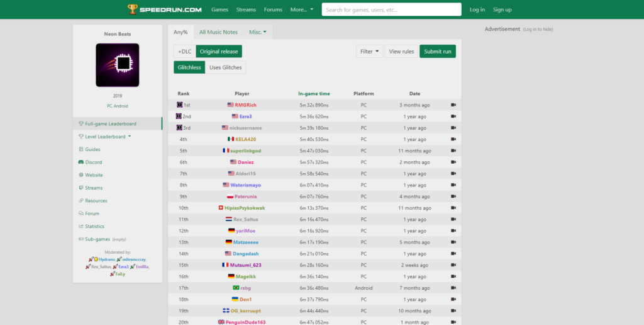Open the sidebar Streams link
This screenshot has height=325, width=644.
click(x=91, y=188)
